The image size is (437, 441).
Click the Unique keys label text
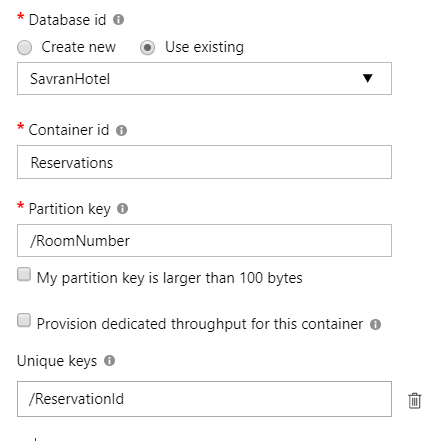point(57,361)
